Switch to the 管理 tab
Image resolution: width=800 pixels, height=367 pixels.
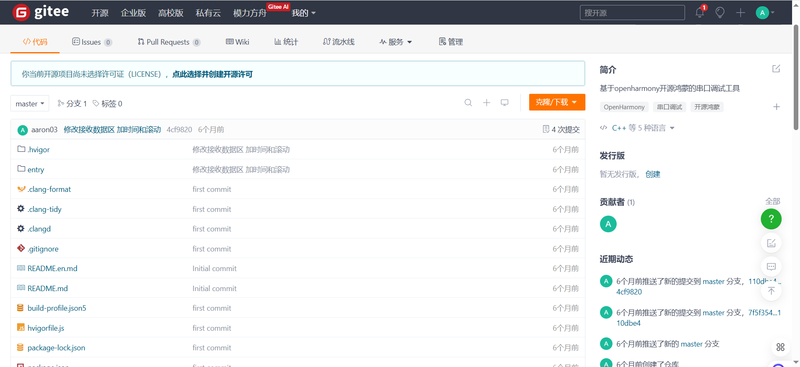[x=451, y=42]
